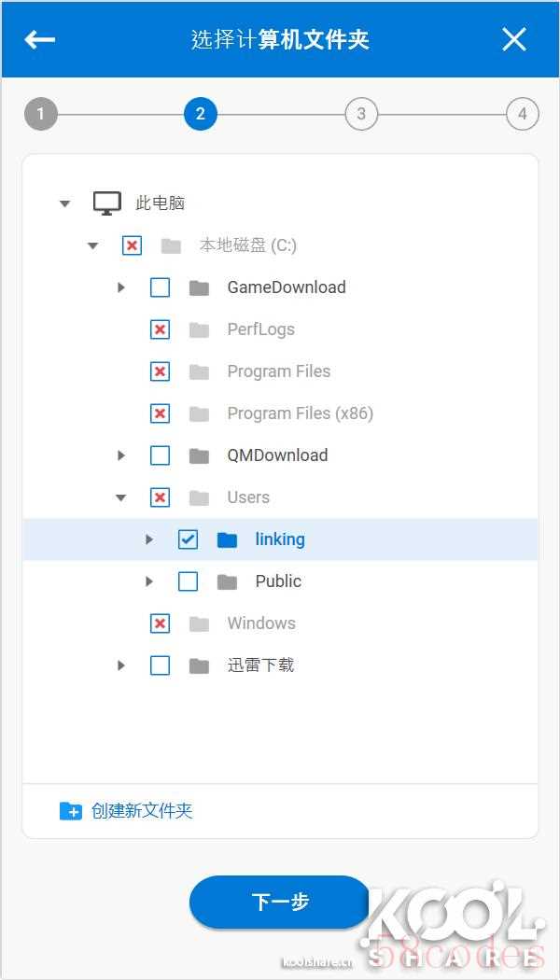Viewport: 560px width, 980px height.
Task: Collapse the Users folder tree
Action: (121, 497)
